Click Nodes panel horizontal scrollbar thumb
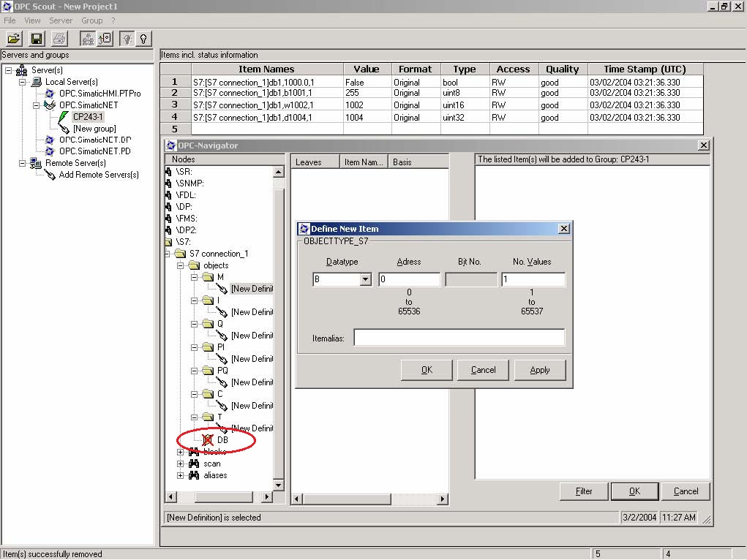This screenshot has width=747, height=560. tap(223, 497)
